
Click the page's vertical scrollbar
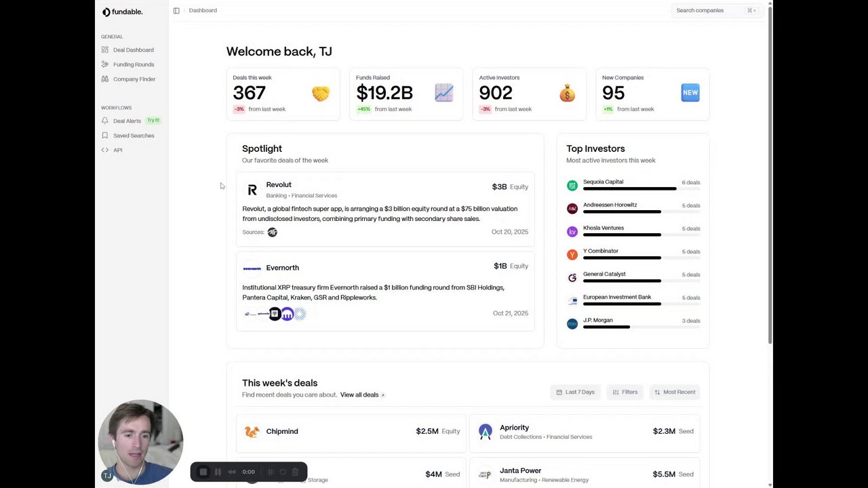tap(770, 169)
